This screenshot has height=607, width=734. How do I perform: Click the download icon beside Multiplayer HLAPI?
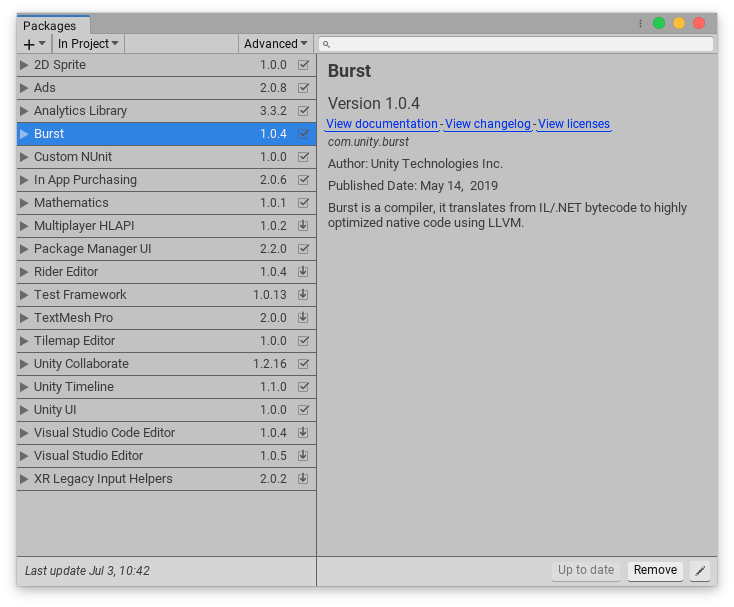pos(303,226)
